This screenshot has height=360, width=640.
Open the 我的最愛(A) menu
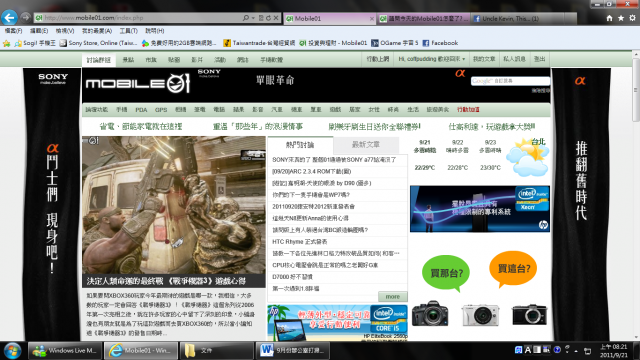[x=97, y=31]
